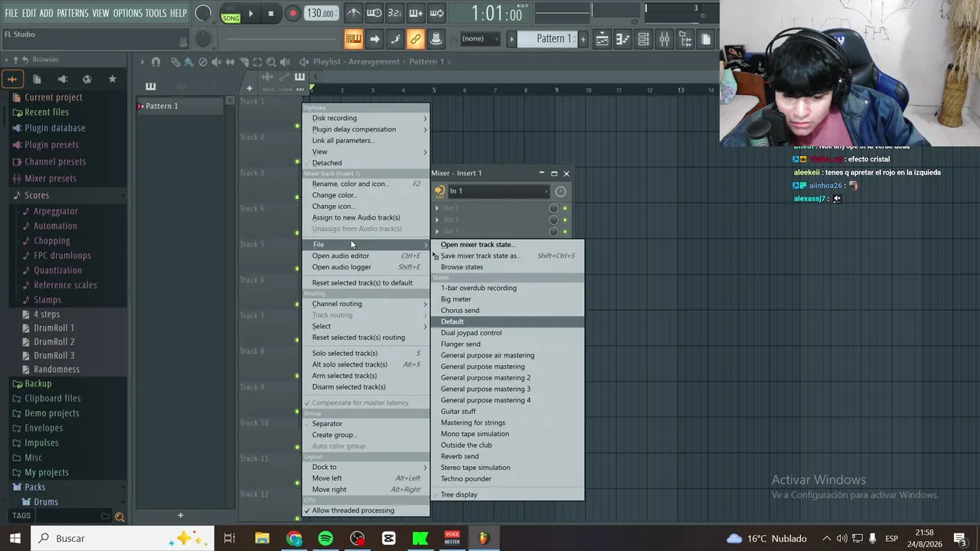The image size is (980, 551).
Task: Open the countdown before recording icon
Action: click(394, 13)
